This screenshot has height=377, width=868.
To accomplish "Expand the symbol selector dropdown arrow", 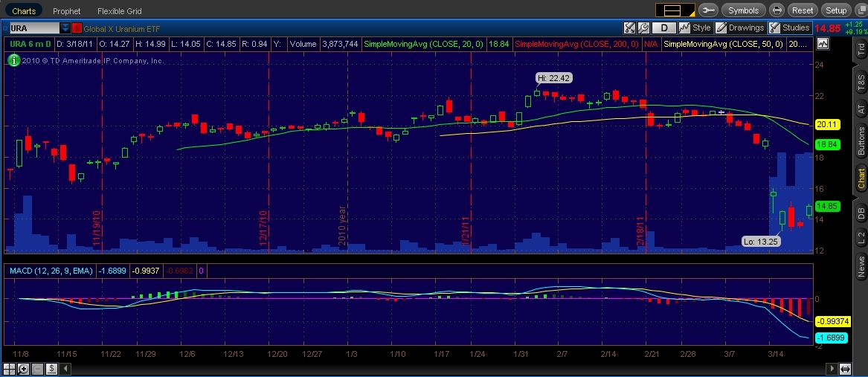I will click(x=65, y=28).
